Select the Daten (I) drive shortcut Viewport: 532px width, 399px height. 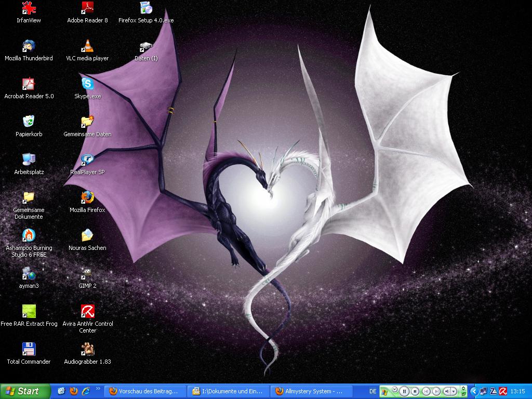click(146, 50)
